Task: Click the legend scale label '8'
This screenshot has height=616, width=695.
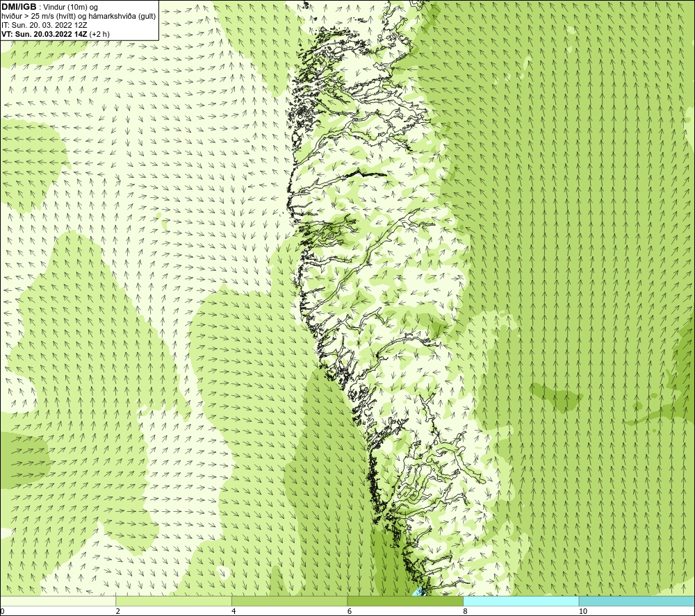Action: click(466, 611)
